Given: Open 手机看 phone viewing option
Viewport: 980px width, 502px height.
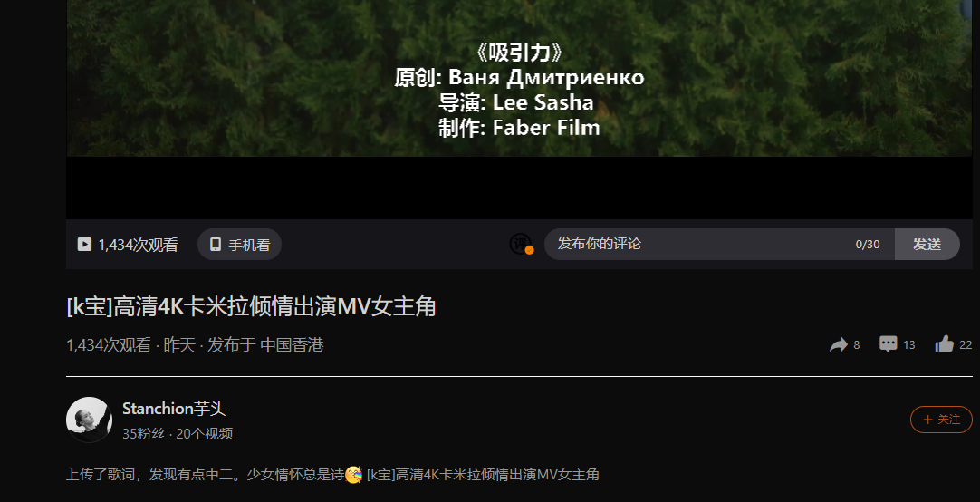Looking at the screenshot, I should (239, 245).
